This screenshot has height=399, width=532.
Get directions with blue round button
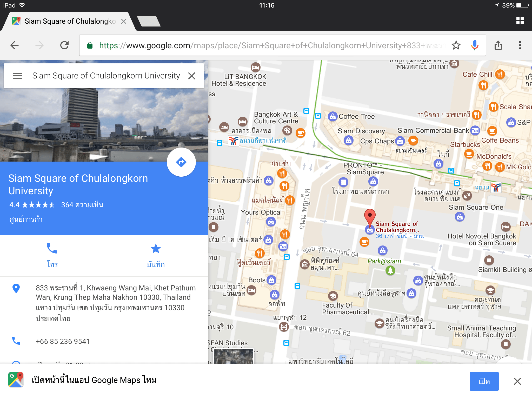tap(181, 162)
